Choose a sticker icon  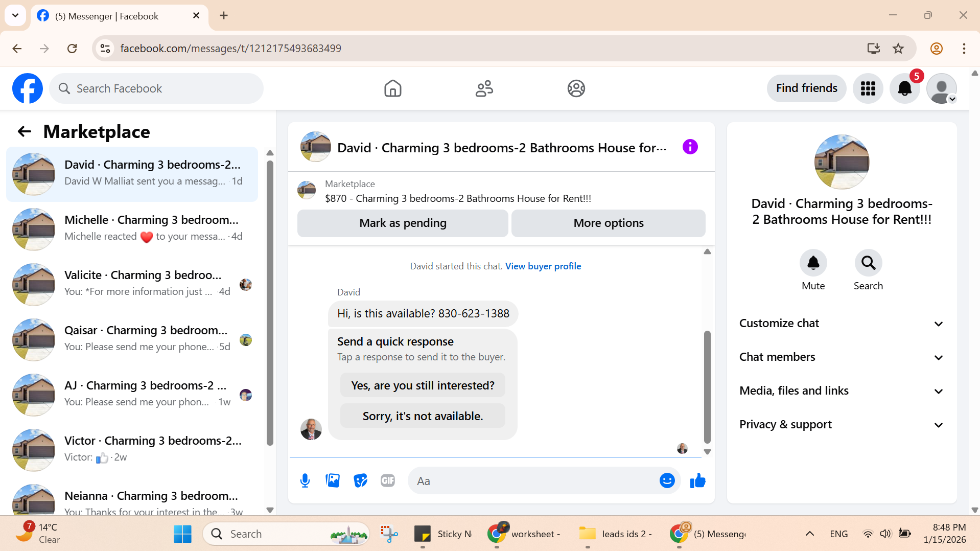360,481
